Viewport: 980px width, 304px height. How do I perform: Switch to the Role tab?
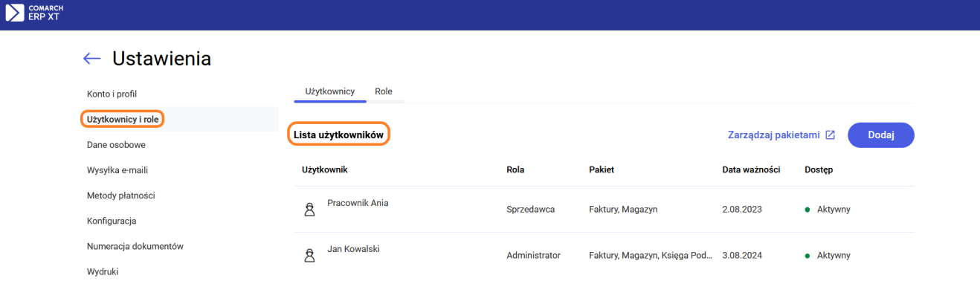(x=384, y=91)
